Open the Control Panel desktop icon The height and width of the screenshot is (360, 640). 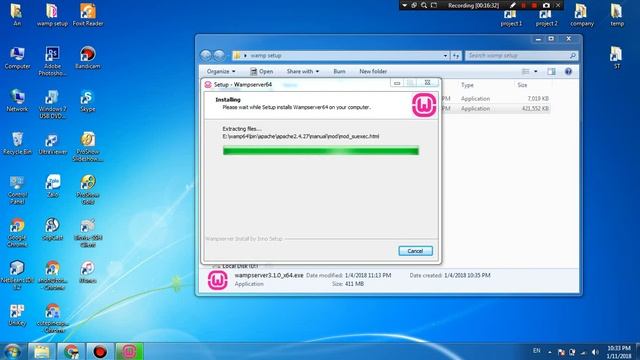(x=17, y=190)
